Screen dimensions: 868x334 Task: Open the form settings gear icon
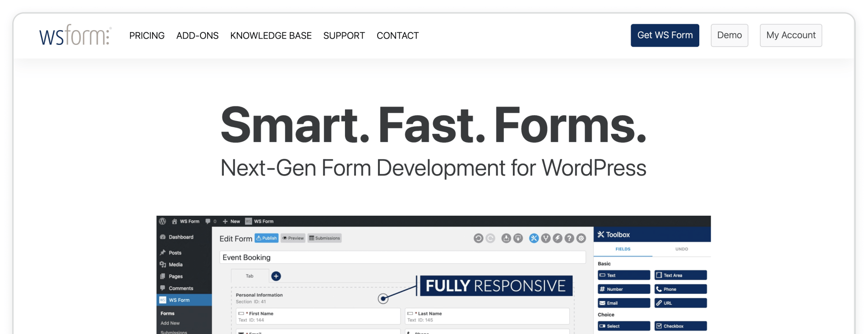coord(581,238)
